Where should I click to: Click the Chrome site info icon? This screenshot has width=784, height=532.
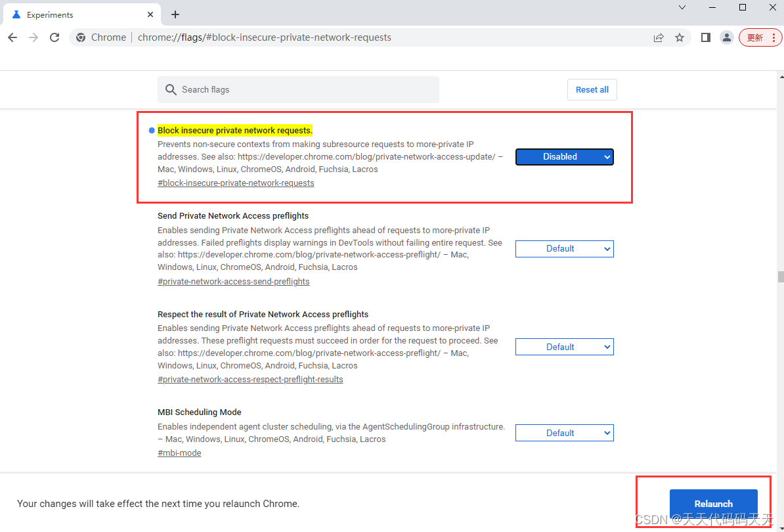click(x=81, y=37)
